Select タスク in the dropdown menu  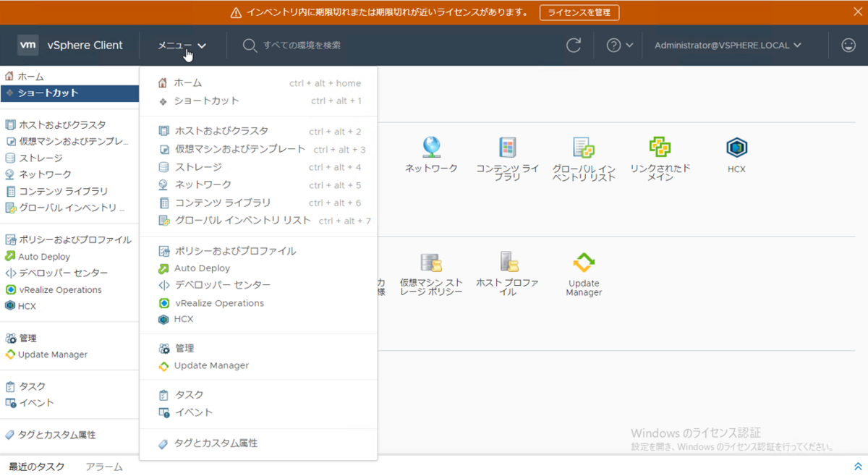click(258, 395)
